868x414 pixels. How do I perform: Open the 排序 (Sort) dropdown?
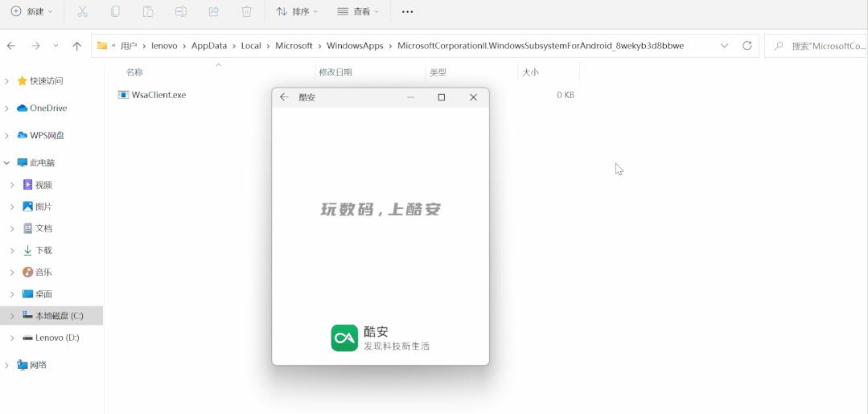(x=298, y=11)
